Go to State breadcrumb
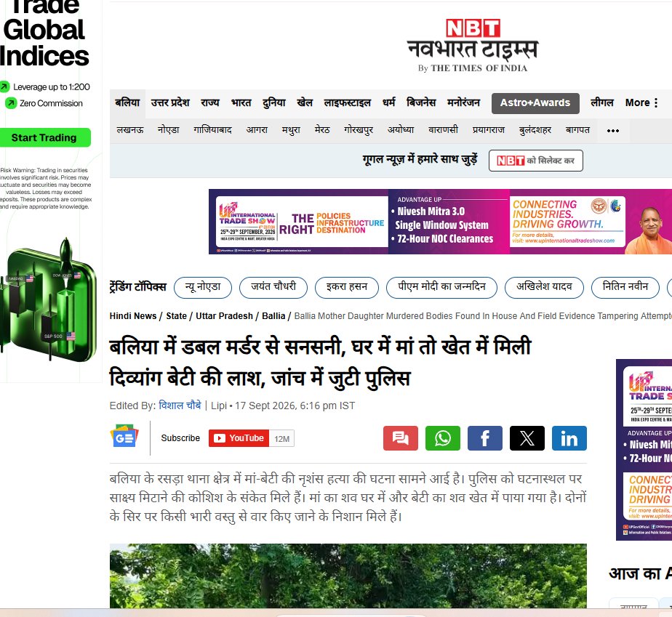The image size is (672, 617). (x=176, y=316)
